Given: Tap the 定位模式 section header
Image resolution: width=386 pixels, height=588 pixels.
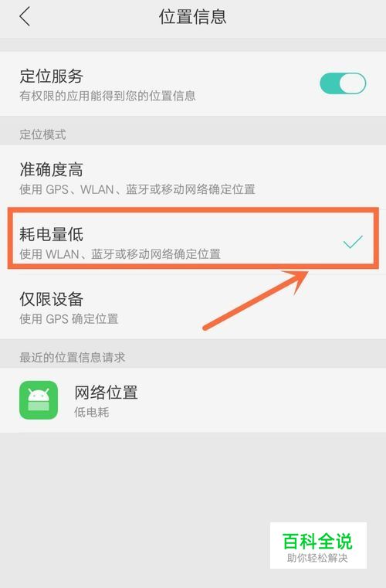Looking at the screenshot, I should [42, 134].
